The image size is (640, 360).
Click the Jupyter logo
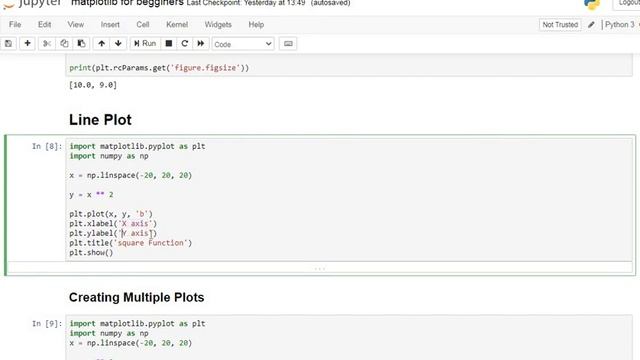click(31, 3)
